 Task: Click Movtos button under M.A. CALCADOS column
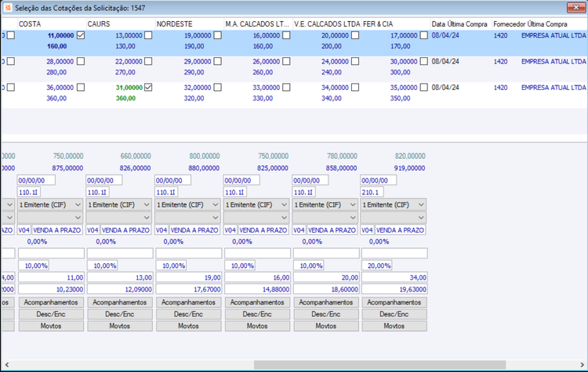click(257, 327)
